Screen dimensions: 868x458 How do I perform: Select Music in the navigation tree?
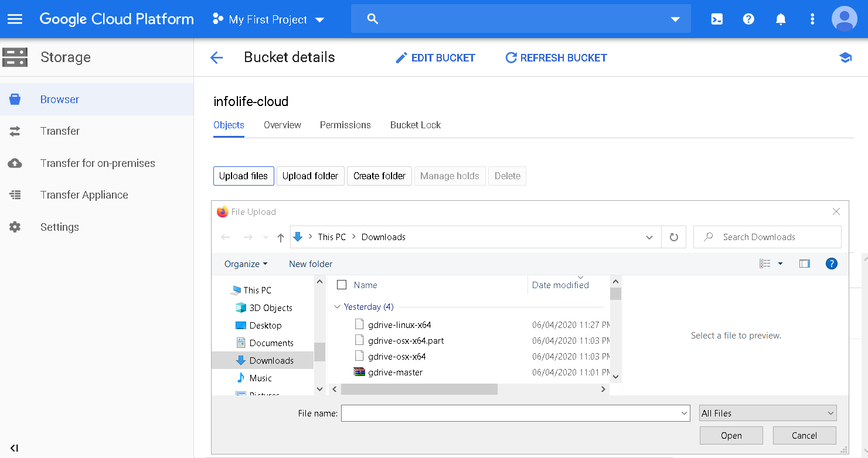click(x=260, y=378)
